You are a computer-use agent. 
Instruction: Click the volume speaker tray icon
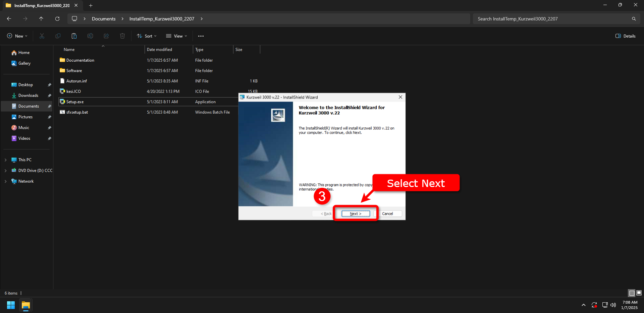point(613,305)
